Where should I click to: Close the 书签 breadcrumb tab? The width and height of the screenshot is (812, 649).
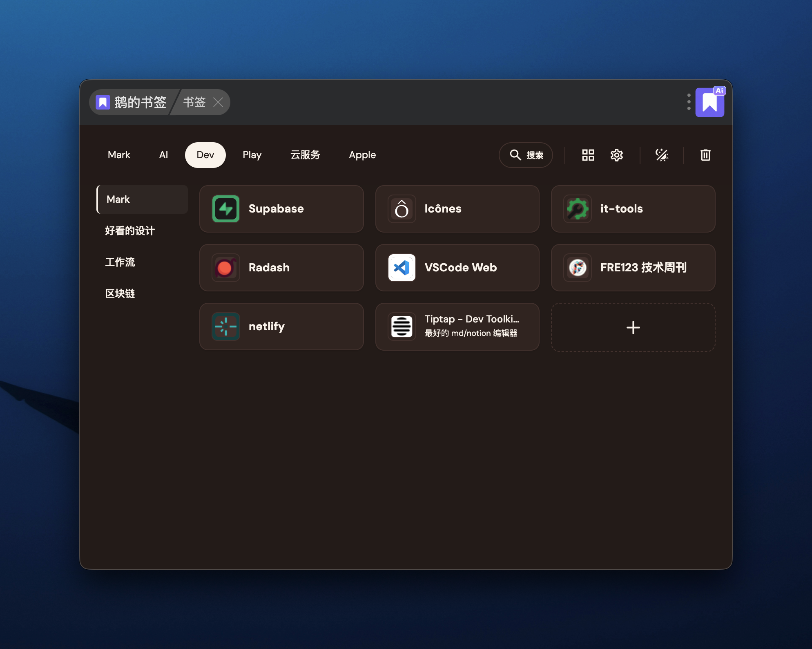(x=218, y=102)
